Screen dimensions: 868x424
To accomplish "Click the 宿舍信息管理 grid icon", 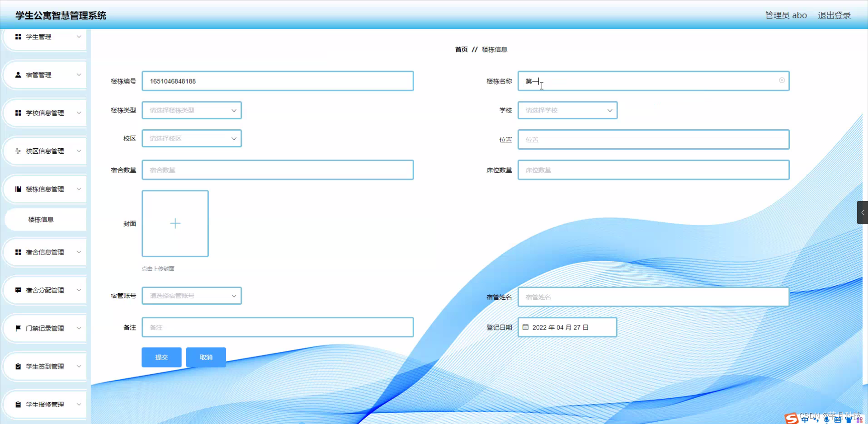I will click(18, 252).
